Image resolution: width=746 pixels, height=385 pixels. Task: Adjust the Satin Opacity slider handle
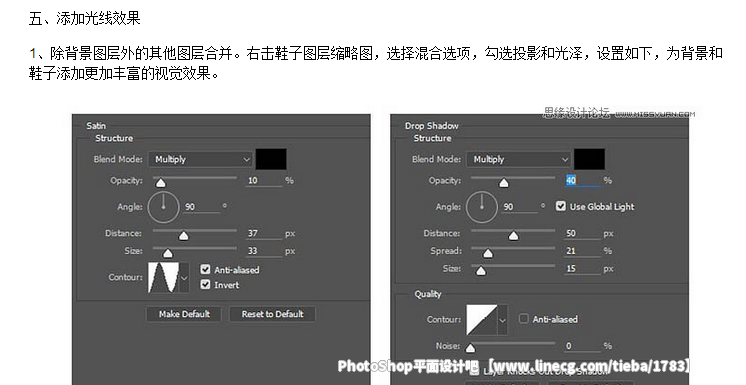161,183
